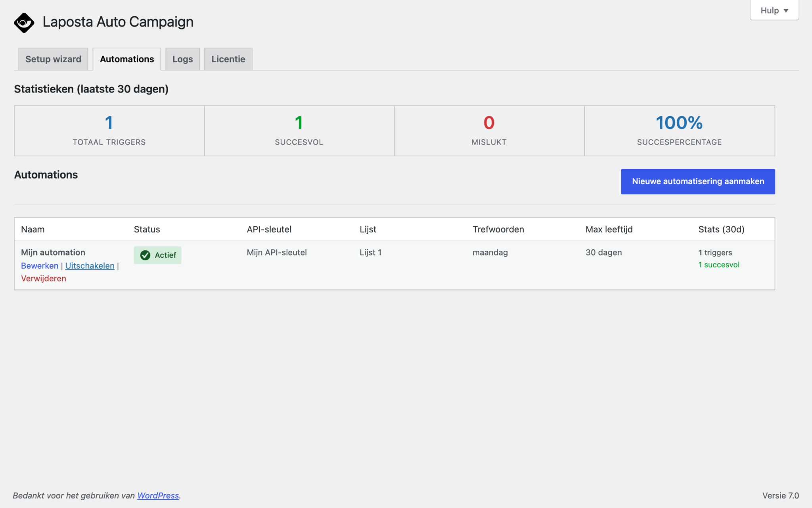Click the API-sleutel column header
Screen dimensions: 812x508
[x=269, y=229]
